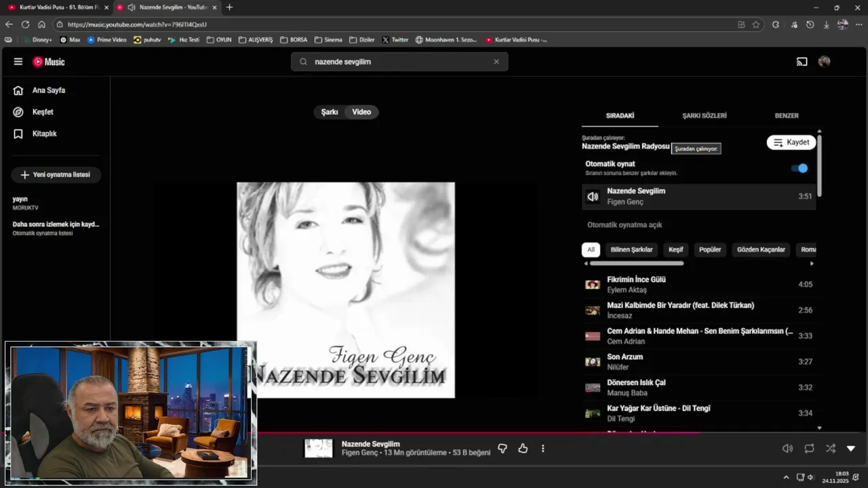Bookmark this page with the star icon
868x488 pixels.
pyautogui.click(x=756, y=24)
